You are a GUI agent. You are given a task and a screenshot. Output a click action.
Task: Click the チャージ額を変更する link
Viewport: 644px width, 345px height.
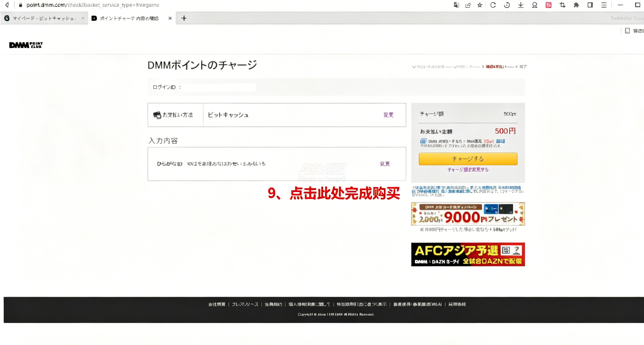point(468,170)
